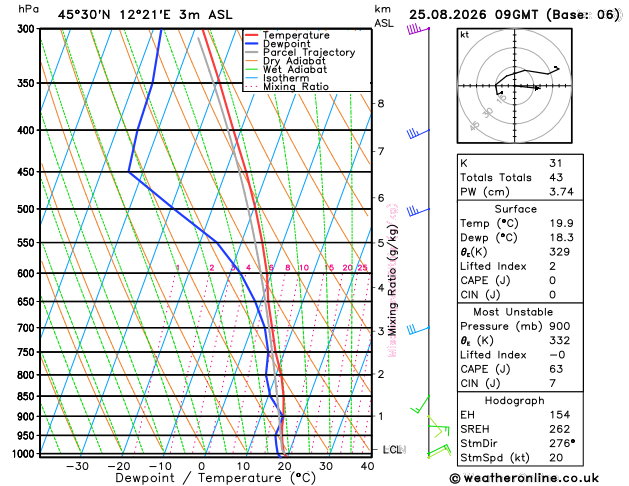The image size is (629, 486).
Task: Click the SREH value 262
Action: click(x=560, y=429)
